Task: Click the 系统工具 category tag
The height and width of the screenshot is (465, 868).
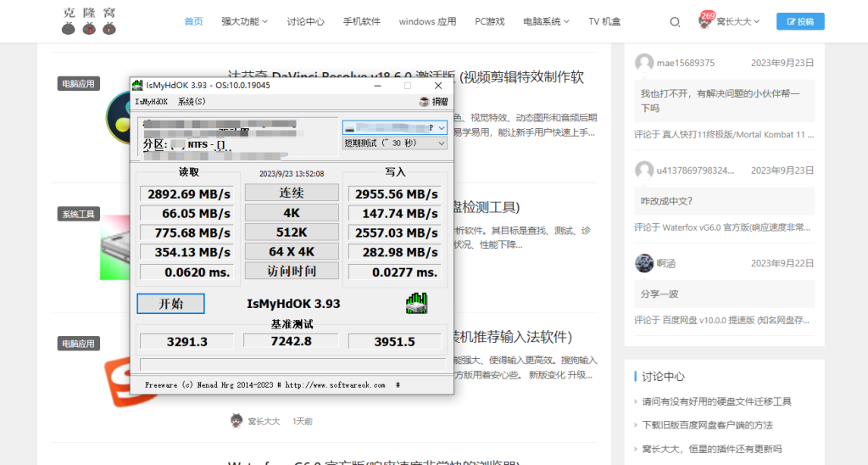Action: pyautogui.click(x=79, y=214)
